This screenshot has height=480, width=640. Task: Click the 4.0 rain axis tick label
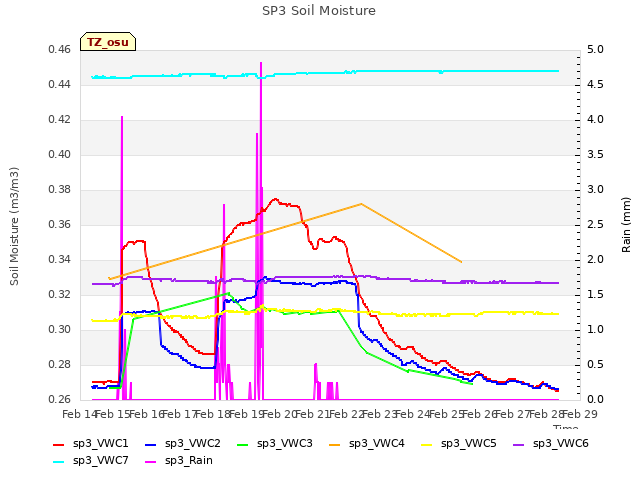click(595, 120)
